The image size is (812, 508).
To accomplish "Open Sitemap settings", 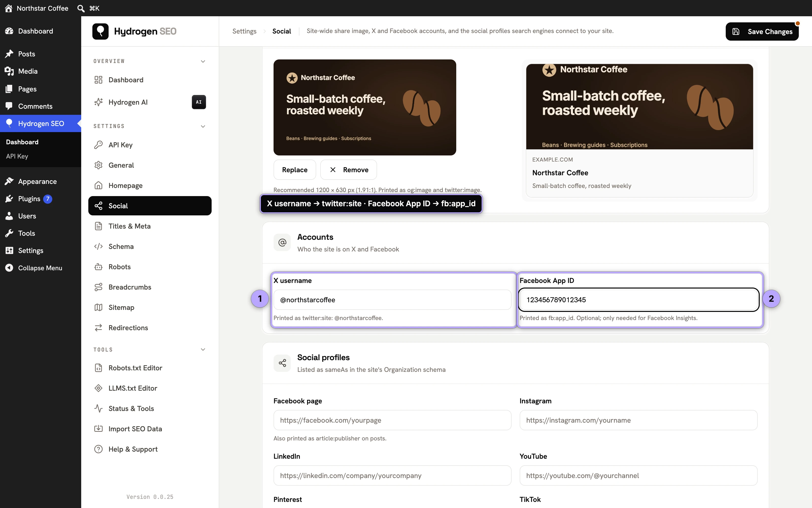I will pyautogui.click(x=150, y=307).
